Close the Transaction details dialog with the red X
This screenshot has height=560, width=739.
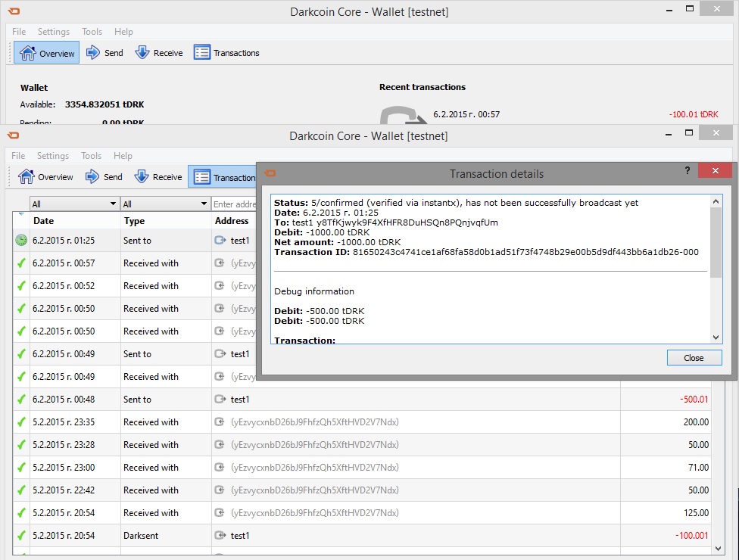coord(716,170)
